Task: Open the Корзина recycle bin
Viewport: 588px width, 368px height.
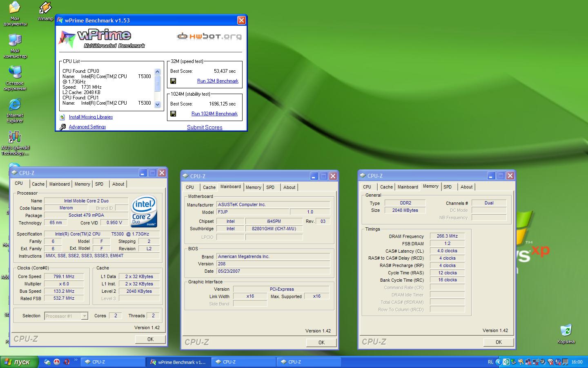Action: click(566, 334)
